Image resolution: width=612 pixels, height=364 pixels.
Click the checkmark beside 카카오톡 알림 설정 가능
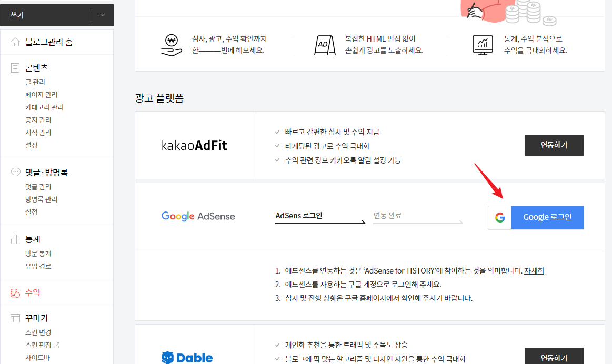[x=277, y=160]
